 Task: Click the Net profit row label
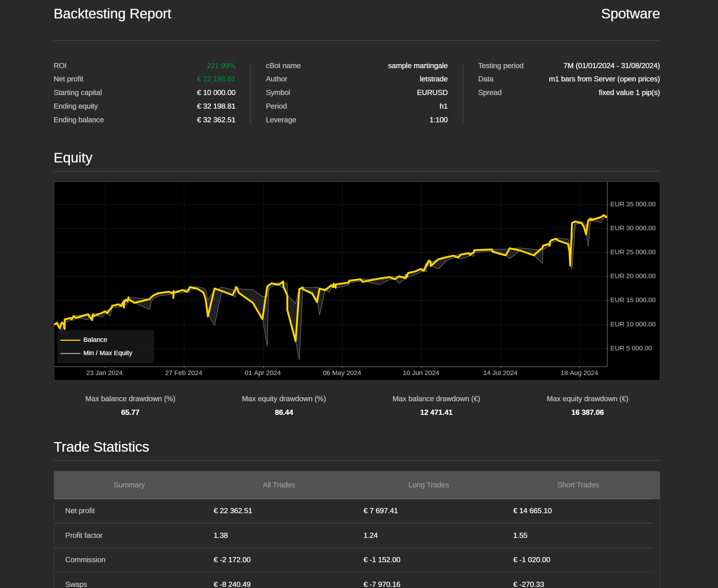pos(80,511)
